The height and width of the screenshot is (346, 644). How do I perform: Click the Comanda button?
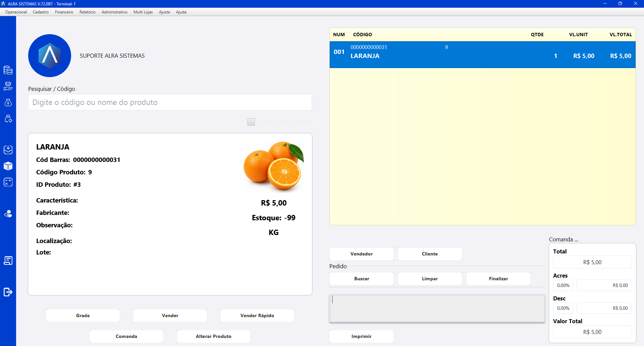pyautogui.click(x=126, y=336)
